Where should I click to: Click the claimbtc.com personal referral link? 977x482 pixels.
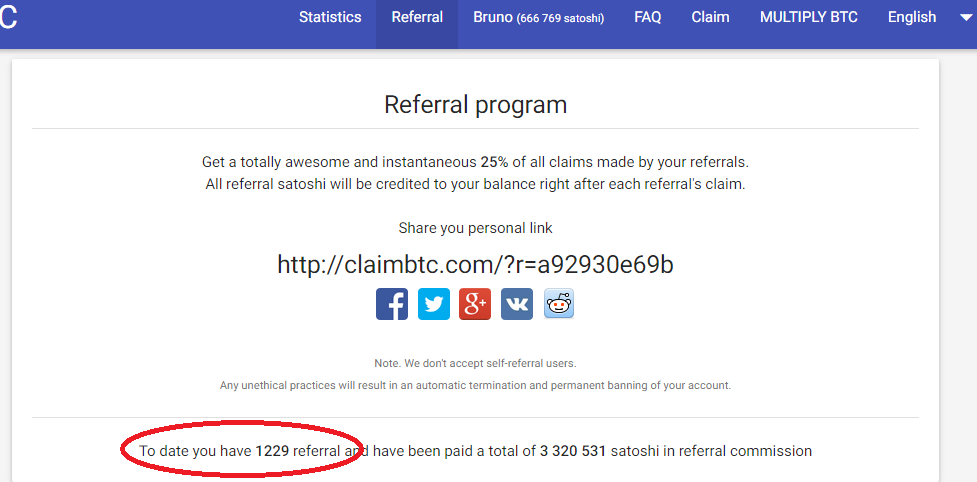[475, 264]
